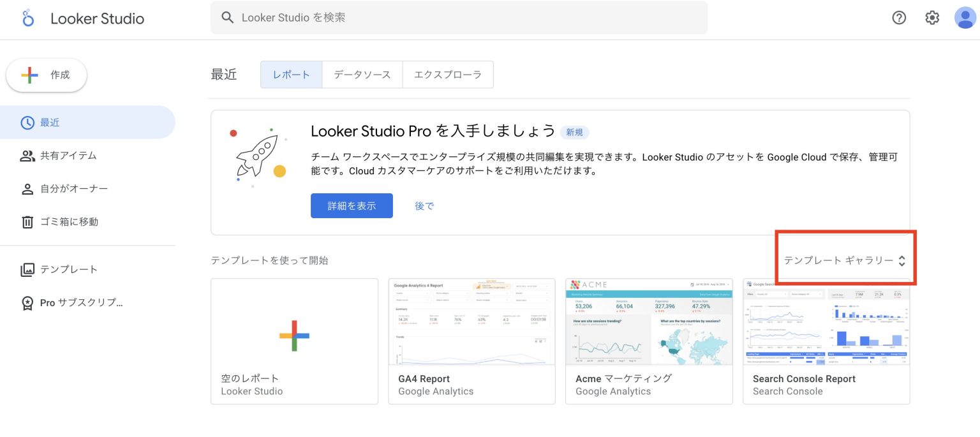Open the settings gear icon
980x437 pixels.
point(932,18)
